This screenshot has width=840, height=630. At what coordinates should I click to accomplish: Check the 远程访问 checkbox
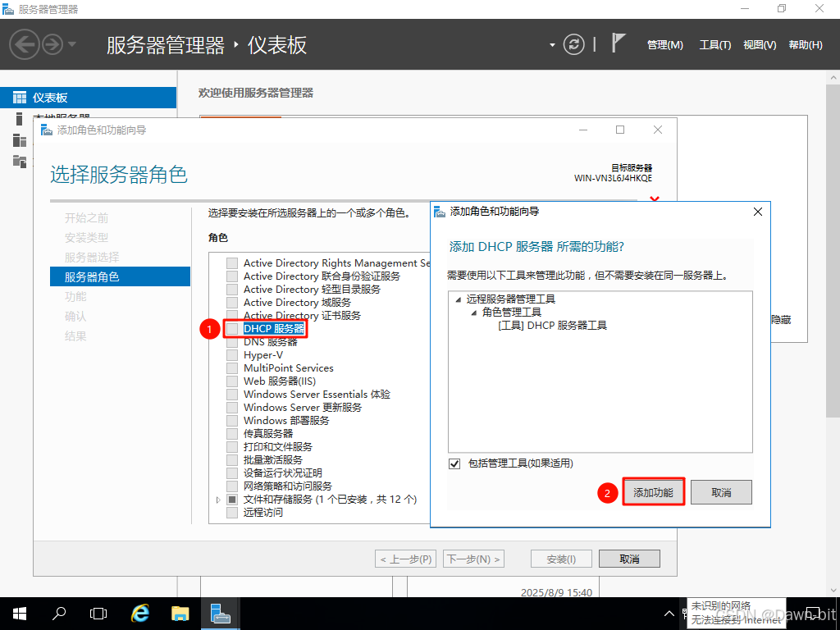[232, 513]
